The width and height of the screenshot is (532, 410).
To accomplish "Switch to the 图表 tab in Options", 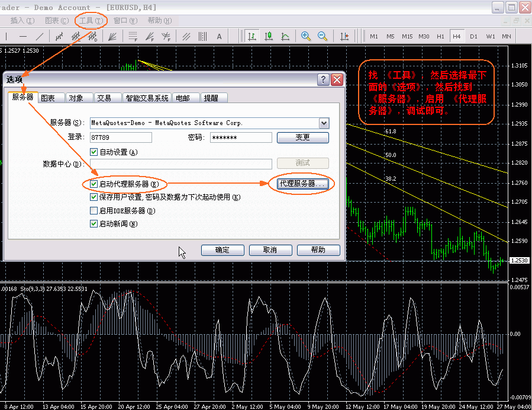I will click(51, 98).
